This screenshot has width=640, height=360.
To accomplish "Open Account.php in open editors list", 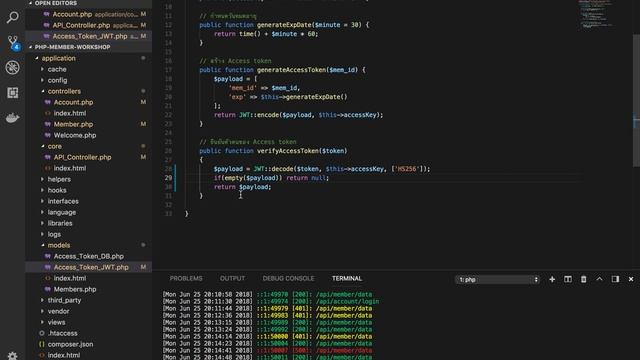I will click(89, 14).
